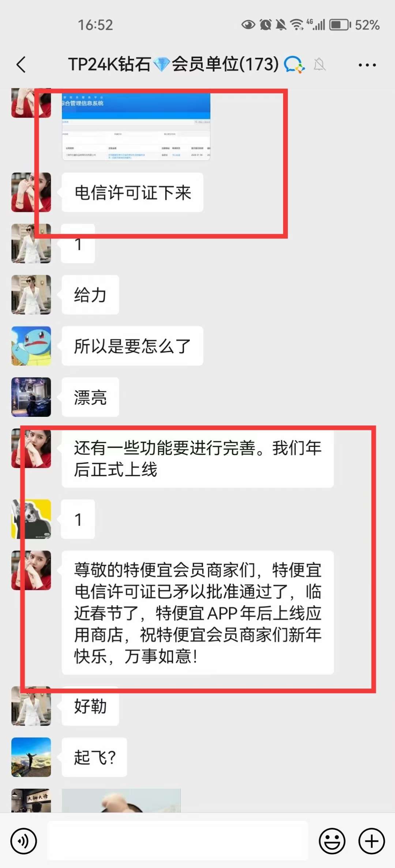Image resolution: width=395 pixels, height=868 pixels.
Task: Tap the woman in white suit avatar beside '给力'
Action: [31, 295]
